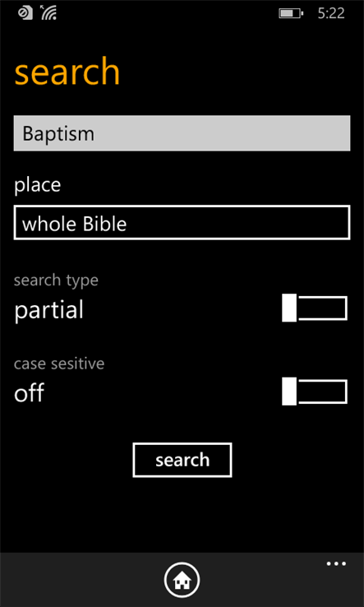This screenshot has width=364, height=607.
Task: Click the search button below the switches
Action: coord(182,460)
